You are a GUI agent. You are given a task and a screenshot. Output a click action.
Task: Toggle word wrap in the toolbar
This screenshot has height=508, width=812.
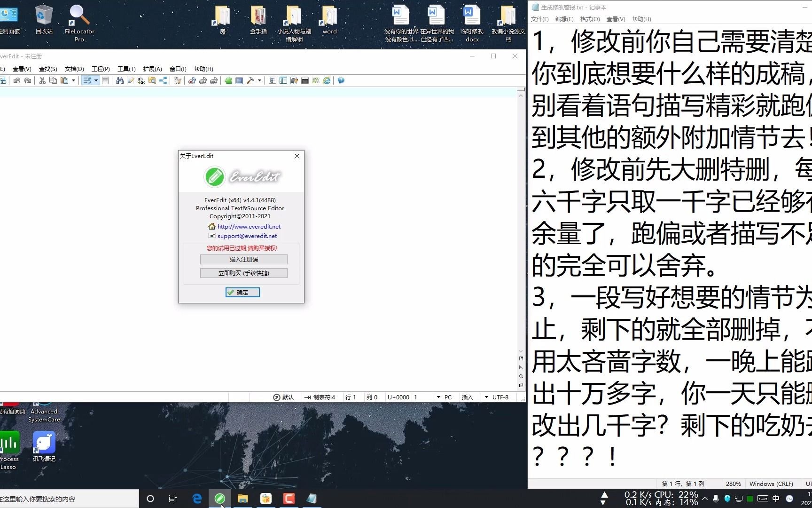(87, 80)
